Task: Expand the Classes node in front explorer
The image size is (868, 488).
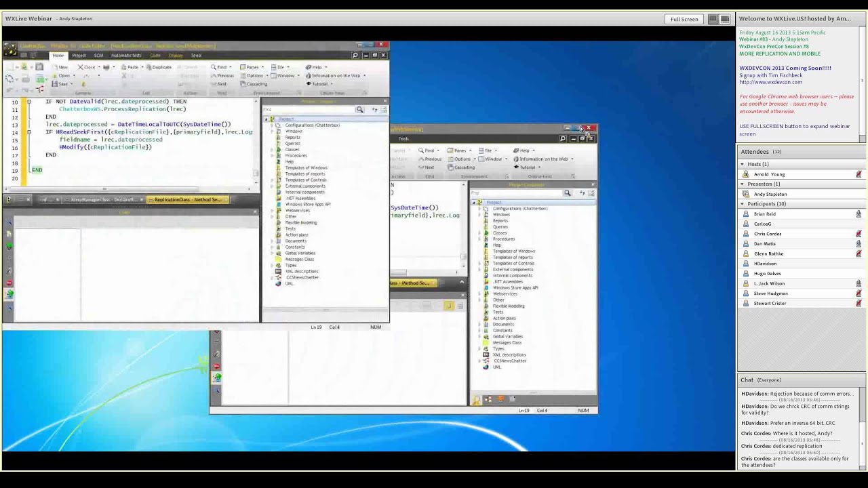Action: tap(273, 149)
